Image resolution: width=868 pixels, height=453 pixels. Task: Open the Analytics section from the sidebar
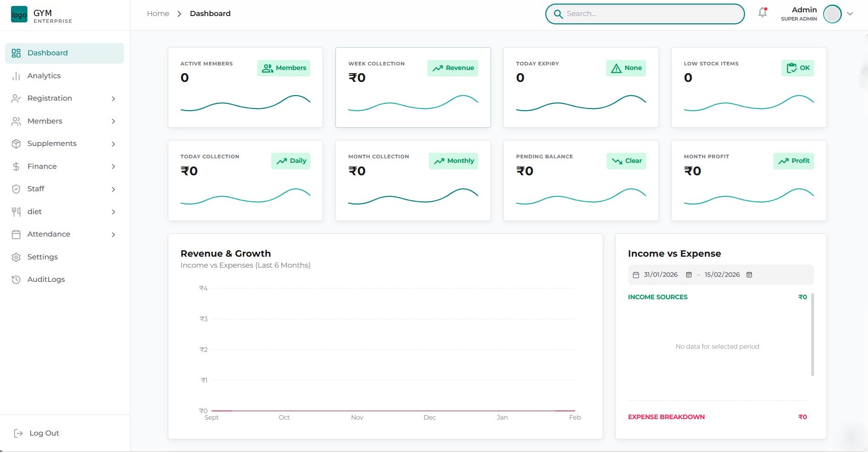[x=44, y=75]
